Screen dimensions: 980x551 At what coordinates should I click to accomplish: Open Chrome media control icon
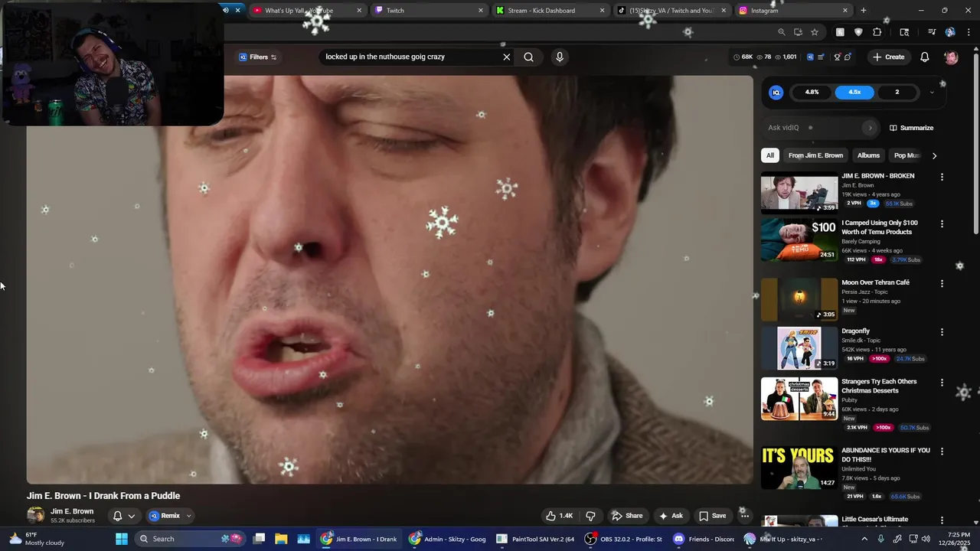(x=932, y=32)
